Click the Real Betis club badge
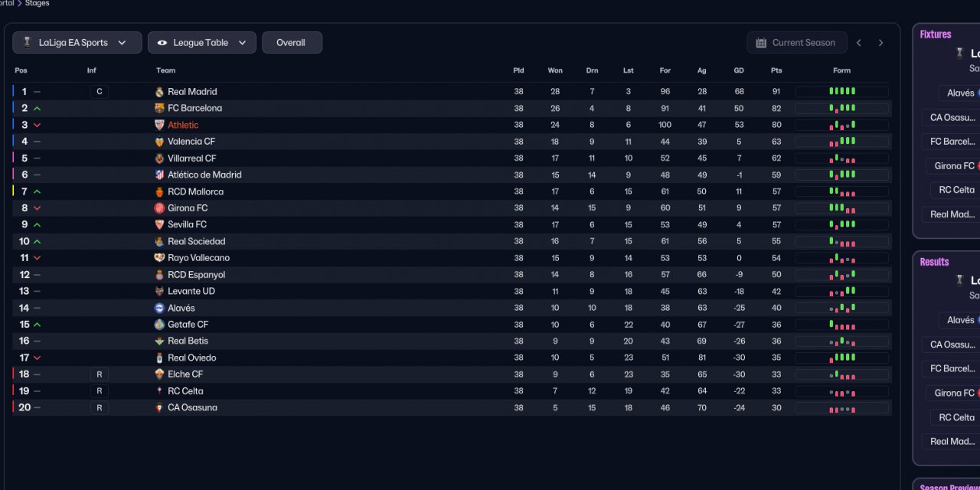This screenshot has width=980, height=490. coord(159,341)
